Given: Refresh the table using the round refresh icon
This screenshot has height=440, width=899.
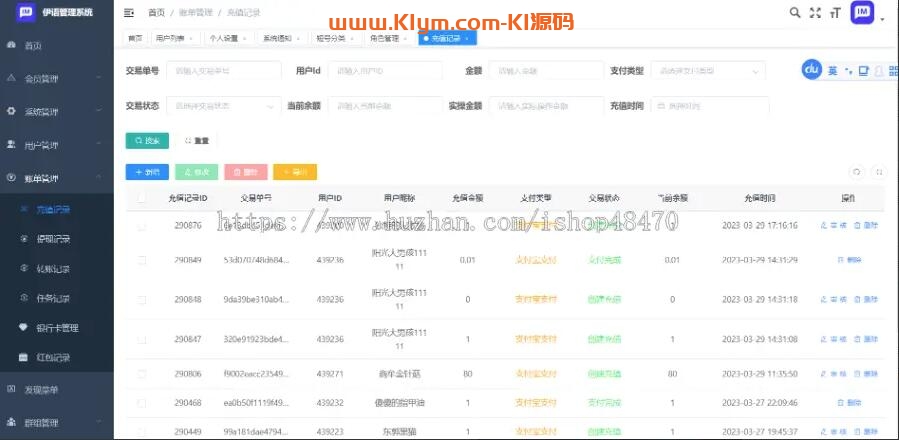Looking at the screenshot, I should [x=857, y=172].
